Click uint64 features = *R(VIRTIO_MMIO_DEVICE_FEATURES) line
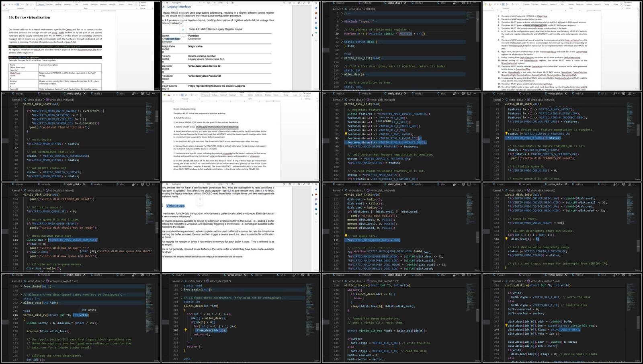The height and width of the screenshot is (364, 643). coord(389,114)
